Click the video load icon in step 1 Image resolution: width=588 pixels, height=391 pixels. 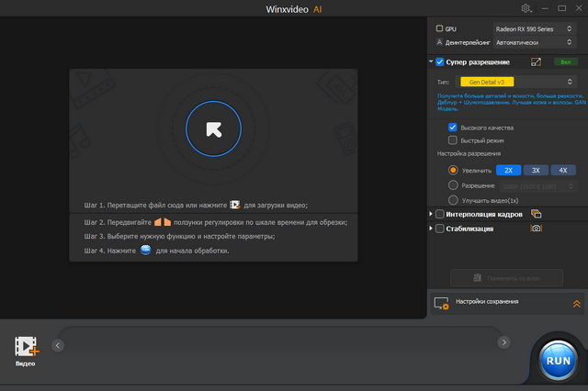[235, 205]
